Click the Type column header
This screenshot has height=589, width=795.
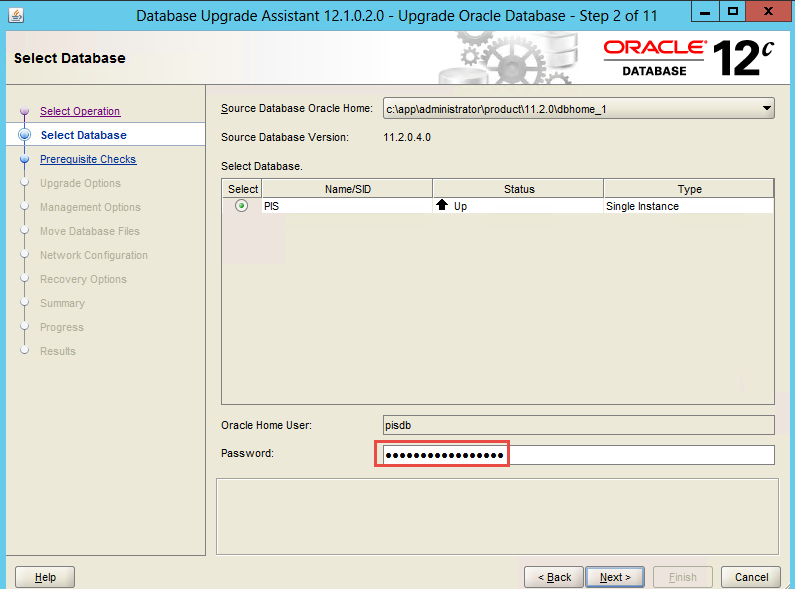(x=689, y=189)
